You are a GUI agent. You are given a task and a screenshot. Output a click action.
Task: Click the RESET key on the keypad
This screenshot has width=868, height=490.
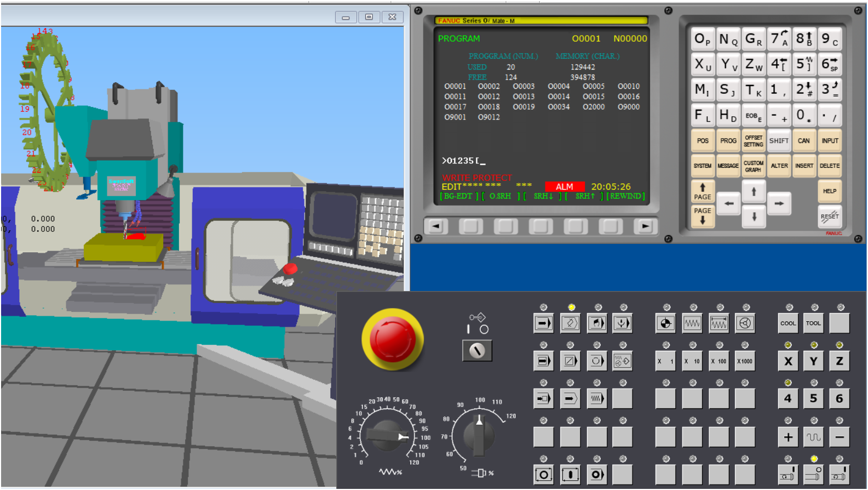tap(830, 216)
